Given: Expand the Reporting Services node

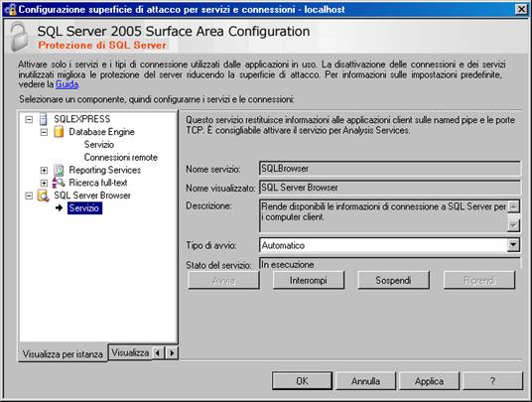Looking at the screenshot, I should (44, 170).
